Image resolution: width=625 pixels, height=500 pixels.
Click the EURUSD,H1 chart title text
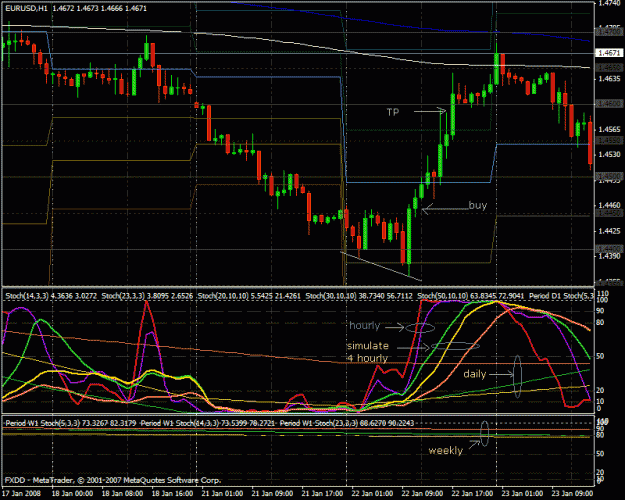[x=26, y=8]
